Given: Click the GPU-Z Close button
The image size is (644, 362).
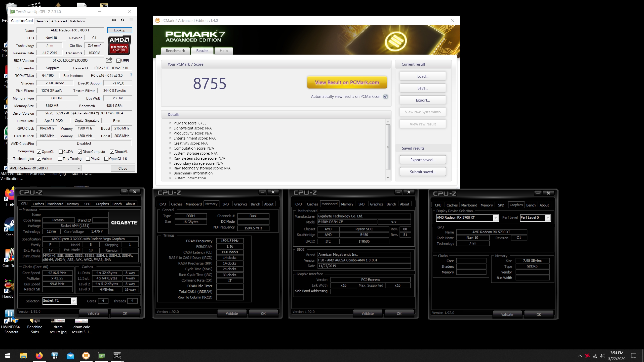Looking at the screenshot, I should click(x=123, y=168).
